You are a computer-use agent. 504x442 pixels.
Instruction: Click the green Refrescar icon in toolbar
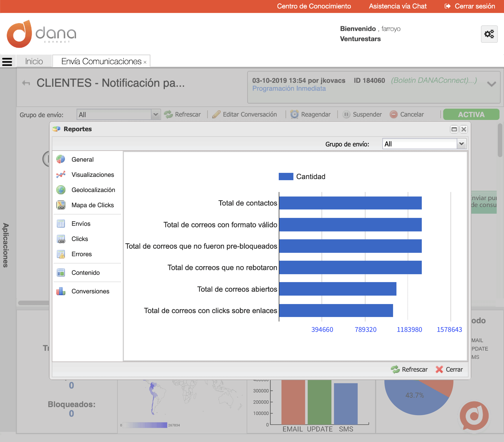(x=168, y=114)
